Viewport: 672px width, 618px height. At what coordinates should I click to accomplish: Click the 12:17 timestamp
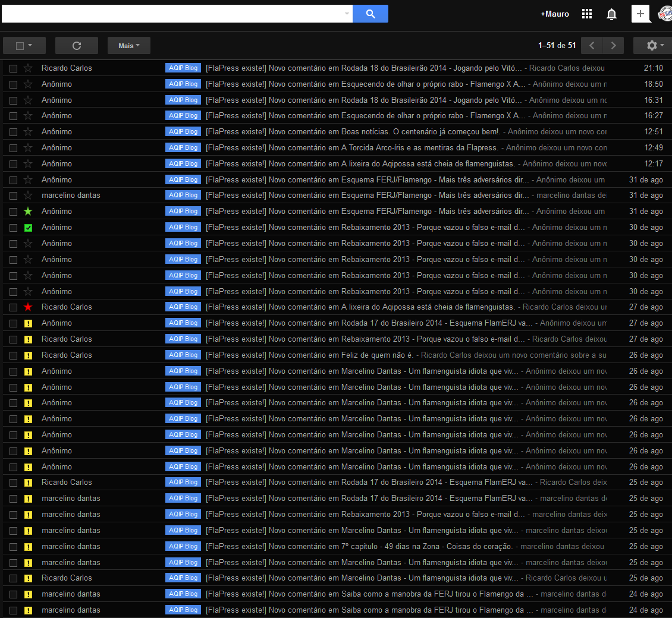(653, 163)
